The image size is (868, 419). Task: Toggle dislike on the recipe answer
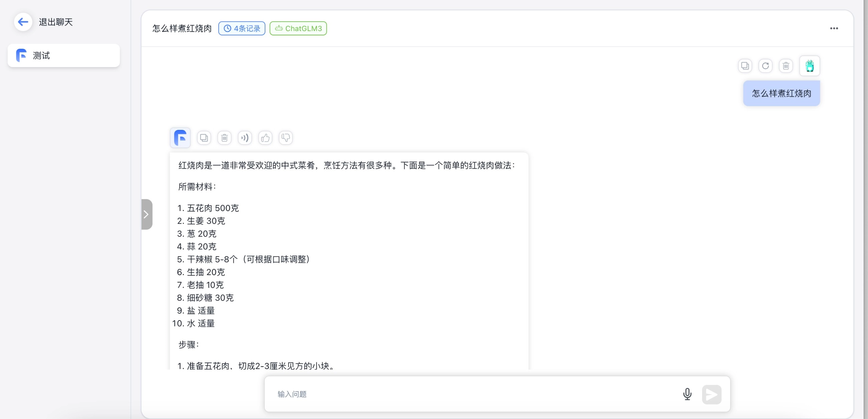click(285, 138)
